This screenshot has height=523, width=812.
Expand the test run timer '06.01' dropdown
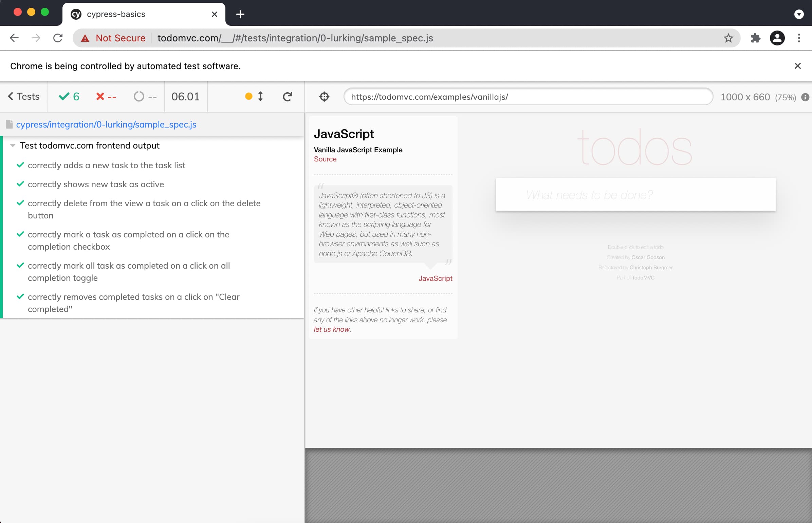185,96
